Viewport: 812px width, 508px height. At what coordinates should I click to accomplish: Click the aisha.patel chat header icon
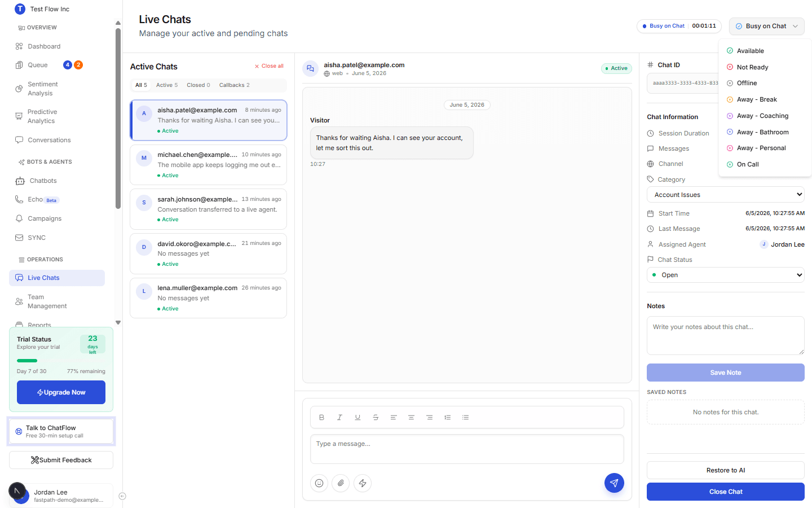click(310, 69)
